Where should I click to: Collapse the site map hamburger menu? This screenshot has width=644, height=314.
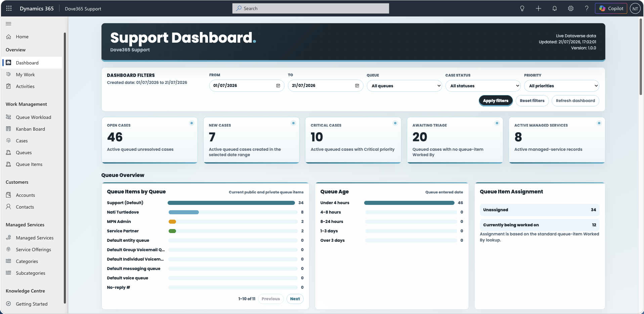click(x=8, y=24)
